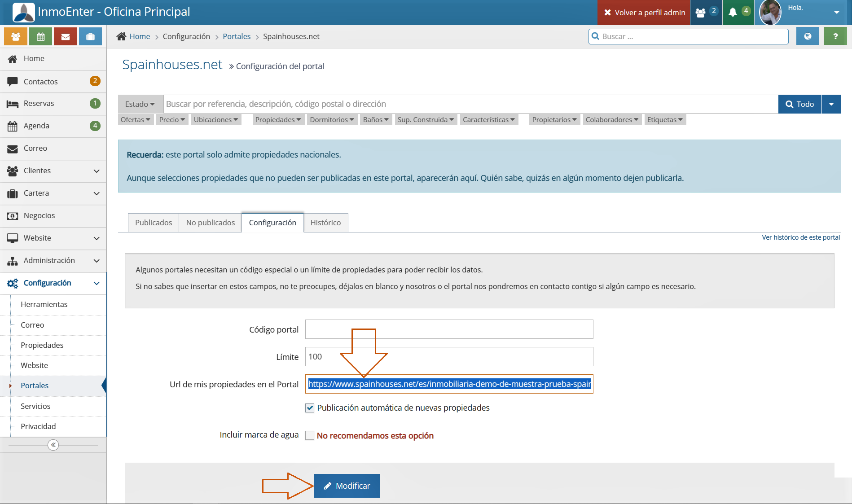852x504 pixels.
Task: Open the blue briefcase shortcut icon
Action: [x=91, y=36]
